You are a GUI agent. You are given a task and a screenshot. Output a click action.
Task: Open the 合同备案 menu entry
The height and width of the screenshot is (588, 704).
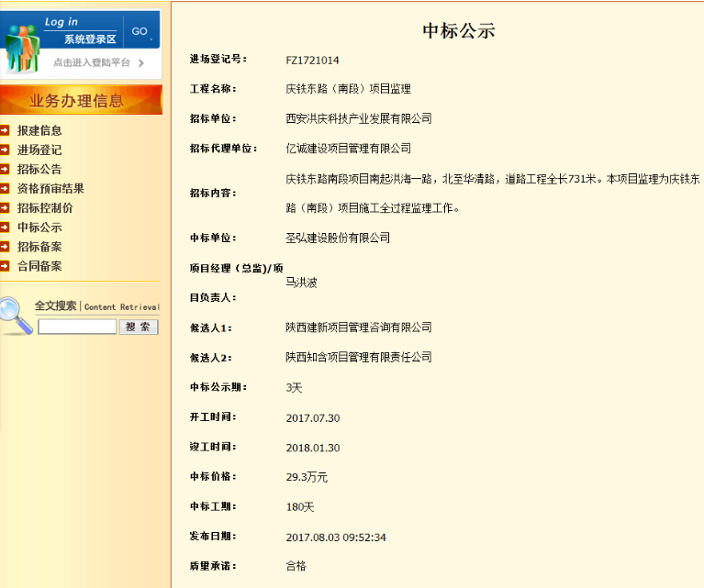point(39,266)
